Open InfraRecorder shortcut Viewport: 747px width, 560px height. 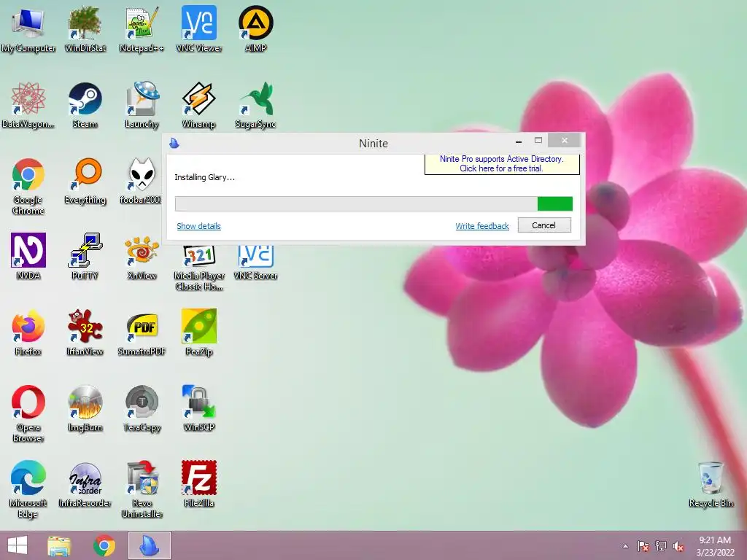[85, 485]
